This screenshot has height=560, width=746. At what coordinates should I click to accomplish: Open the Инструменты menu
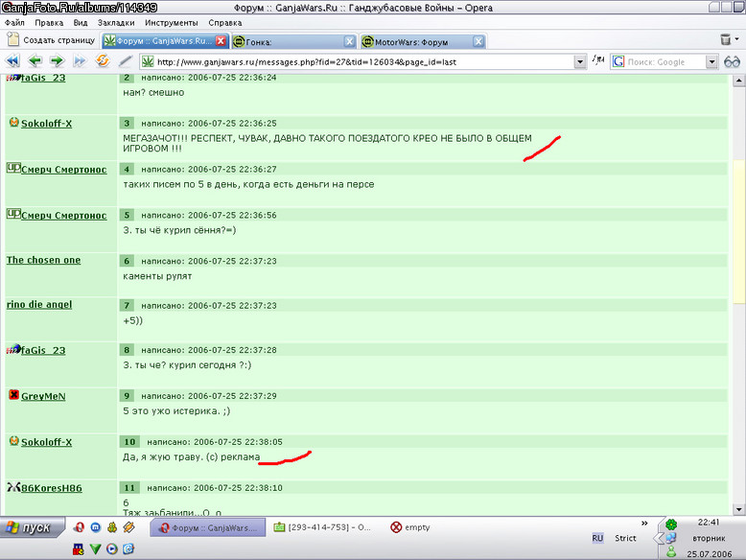[172, 22]
